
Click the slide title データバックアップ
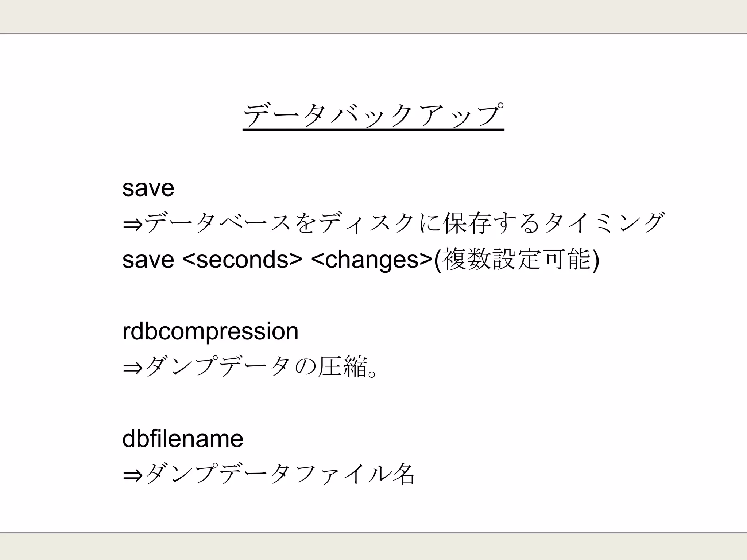pyautogui.click(x=373, y=115)
